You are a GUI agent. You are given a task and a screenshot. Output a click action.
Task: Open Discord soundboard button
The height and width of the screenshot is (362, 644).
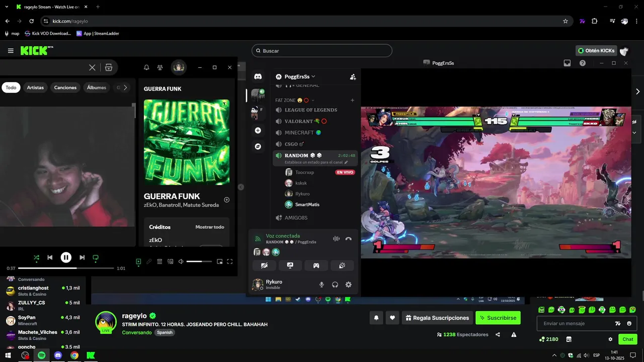pyautogui.click(x=342, y=265)
